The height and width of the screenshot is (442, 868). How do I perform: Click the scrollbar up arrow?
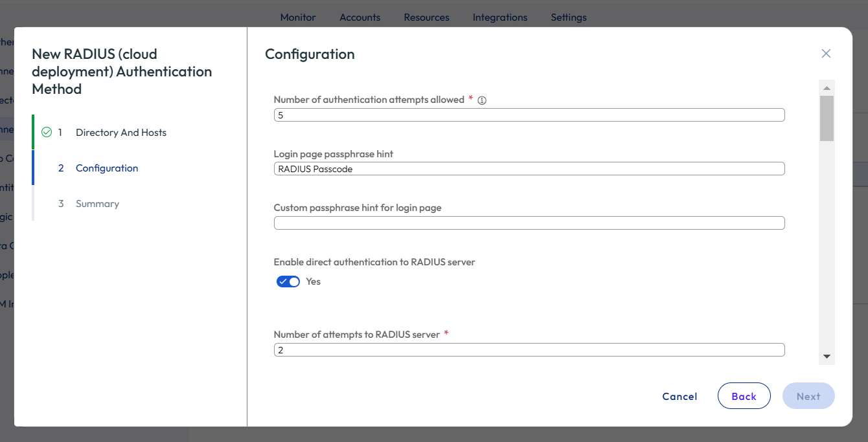click(827, 87)
